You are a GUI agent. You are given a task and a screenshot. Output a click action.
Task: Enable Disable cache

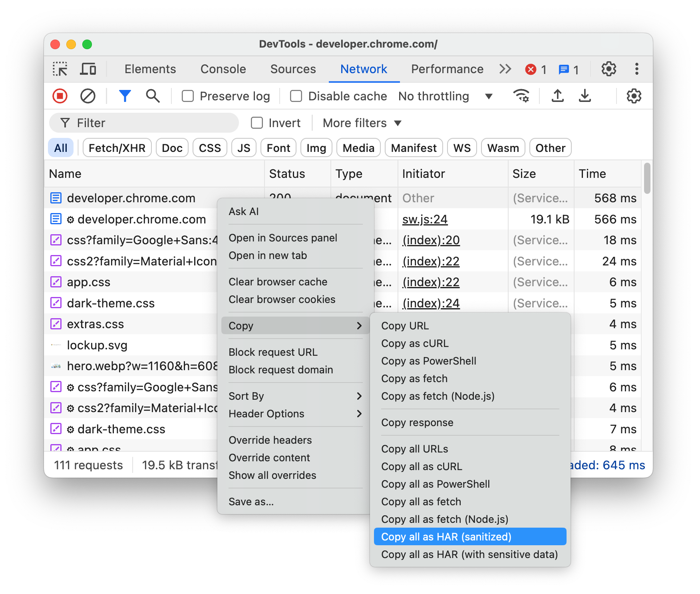coord(296,96)
